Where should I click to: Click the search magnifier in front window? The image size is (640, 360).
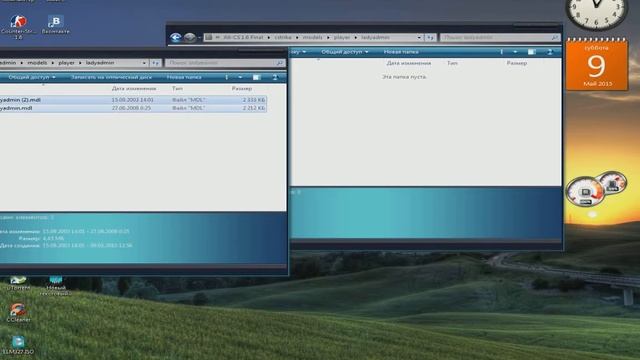(x=280, y=63)
